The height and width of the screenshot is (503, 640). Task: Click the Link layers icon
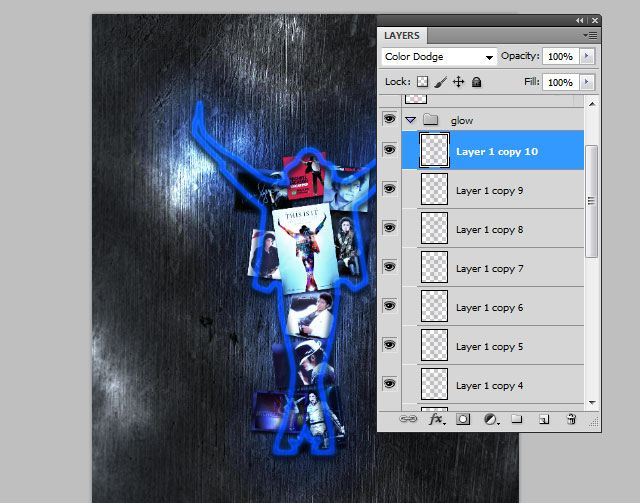408,419
